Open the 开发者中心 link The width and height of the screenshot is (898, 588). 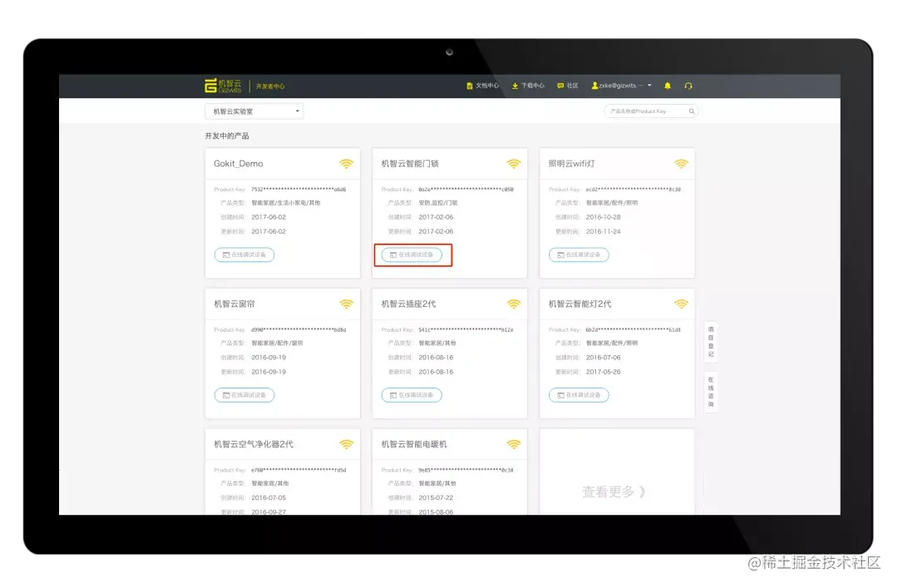tap(269, 86)
